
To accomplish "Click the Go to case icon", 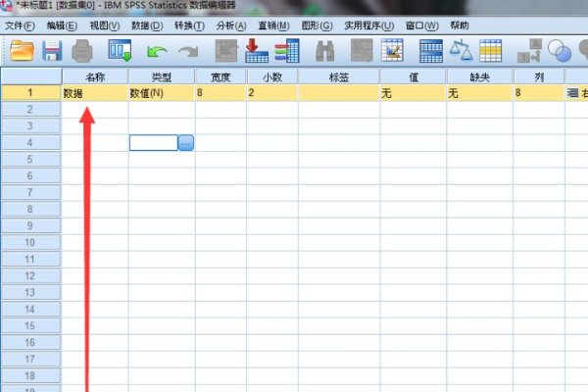I will tap(226, 51).
